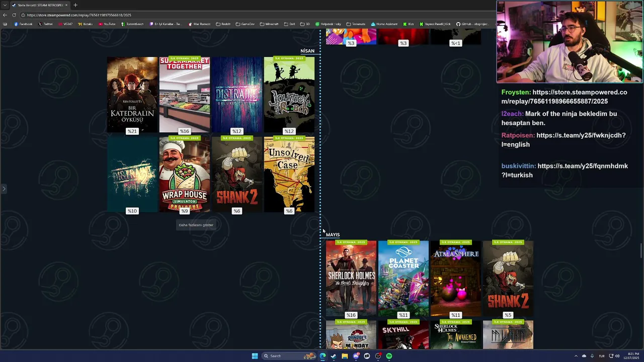Expand the GameDev bookmarks folder
This screenshot has height=362, width=644.
click(x=245, y=24)
